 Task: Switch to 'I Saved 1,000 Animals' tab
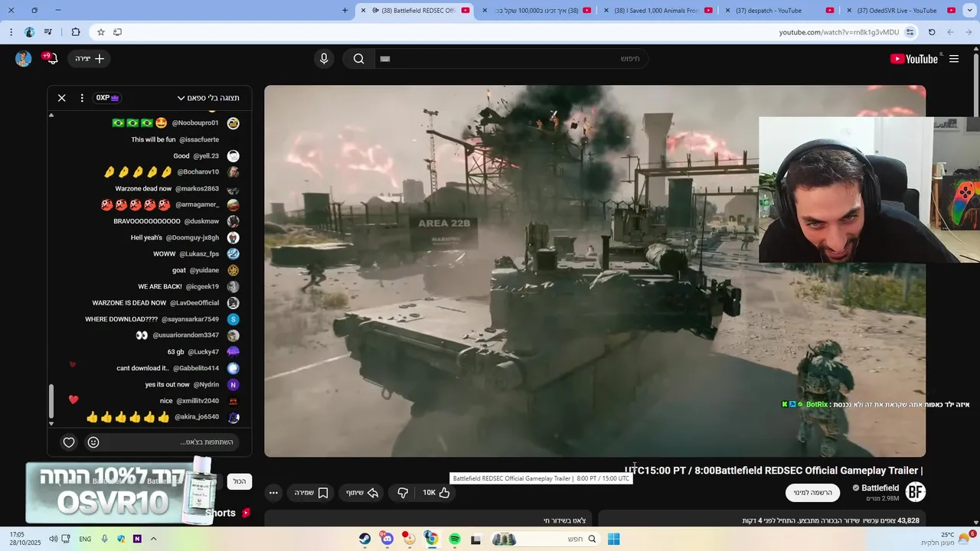(x=658, y=11)
